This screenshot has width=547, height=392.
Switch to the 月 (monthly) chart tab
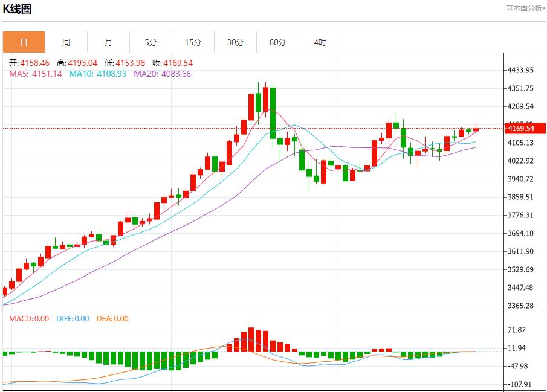[108, 42]
